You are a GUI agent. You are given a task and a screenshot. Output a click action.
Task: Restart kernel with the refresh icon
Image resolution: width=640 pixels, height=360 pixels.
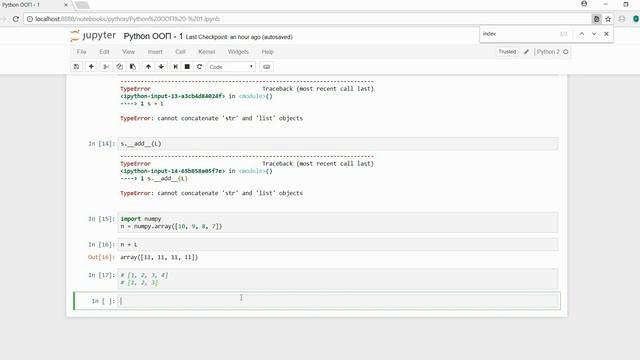[199, 67]
